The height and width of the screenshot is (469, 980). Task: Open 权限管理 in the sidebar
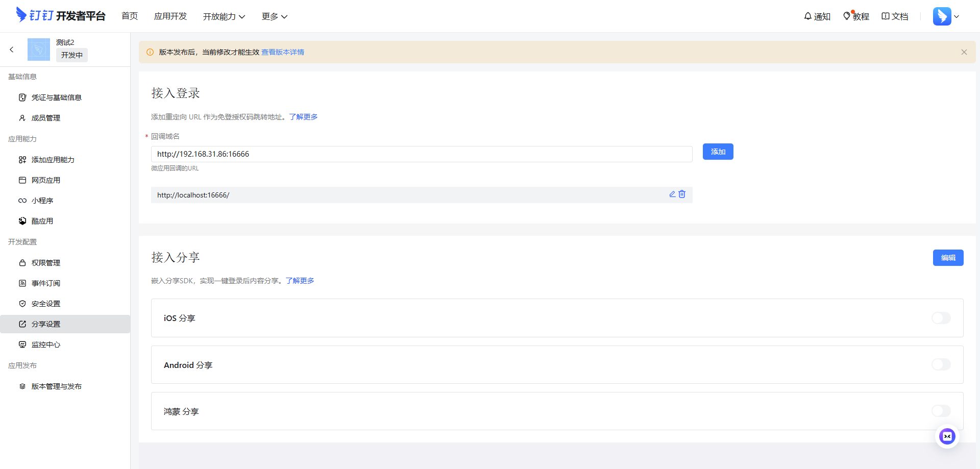point(46,263)
